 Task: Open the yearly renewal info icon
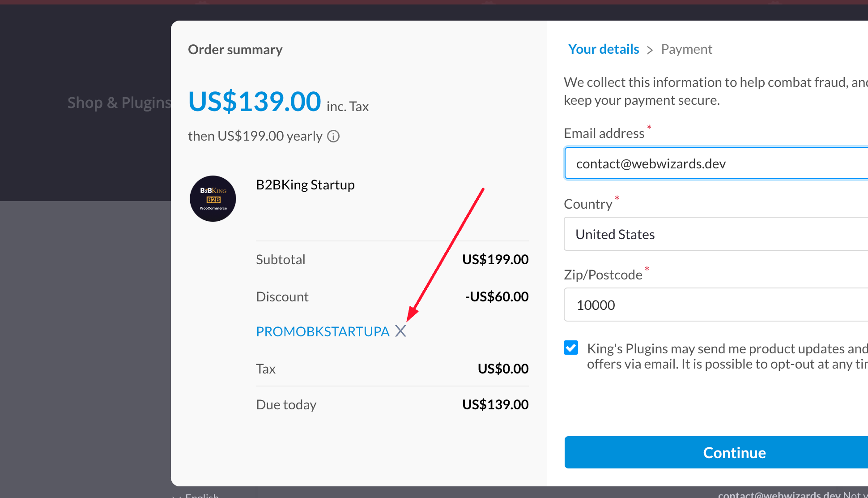coord(333,136)
